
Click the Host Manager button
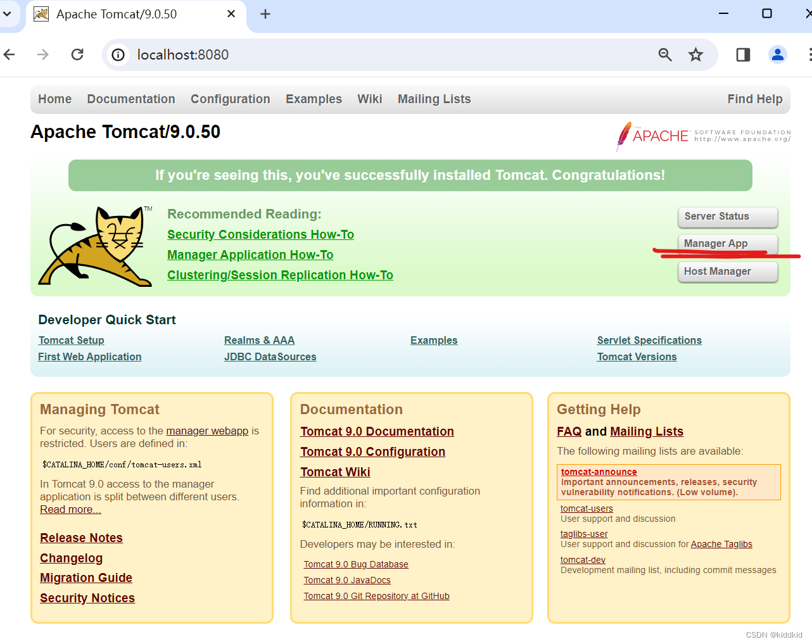[728, 272]
